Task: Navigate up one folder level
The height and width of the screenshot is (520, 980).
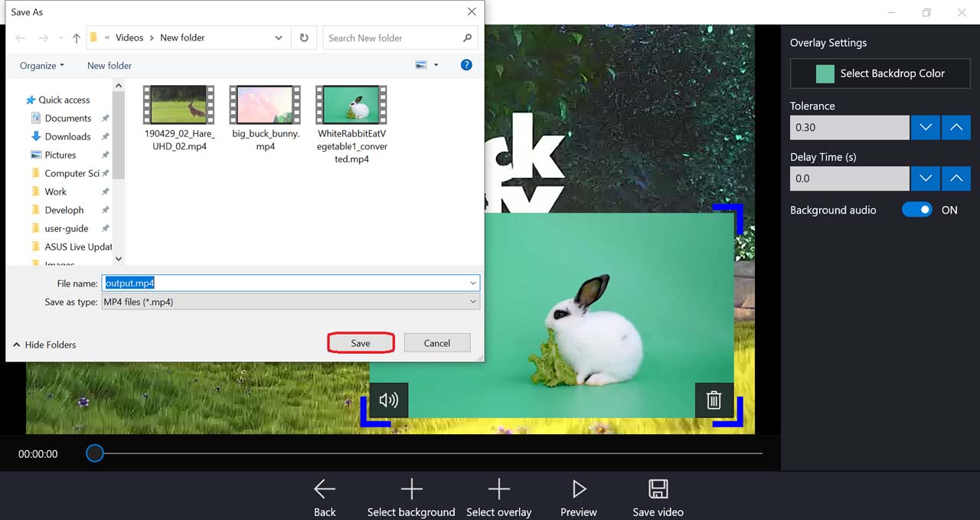Action: click(x=77, y=38)
